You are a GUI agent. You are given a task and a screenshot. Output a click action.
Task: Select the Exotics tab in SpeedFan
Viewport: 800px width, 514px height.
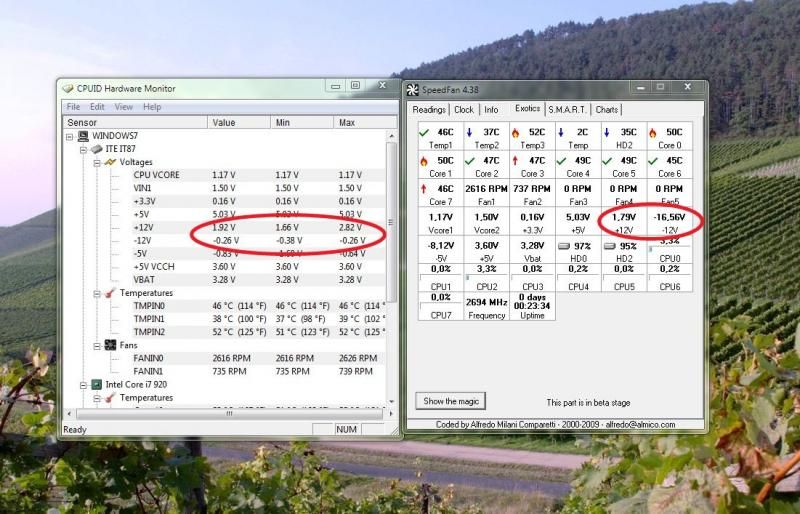[527, 108]
